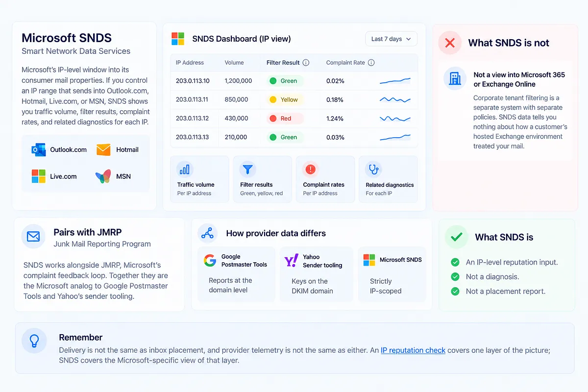Click the 0.18% complaint rate
This screenshot has height=392, width=588.
[x=335, y=99]
